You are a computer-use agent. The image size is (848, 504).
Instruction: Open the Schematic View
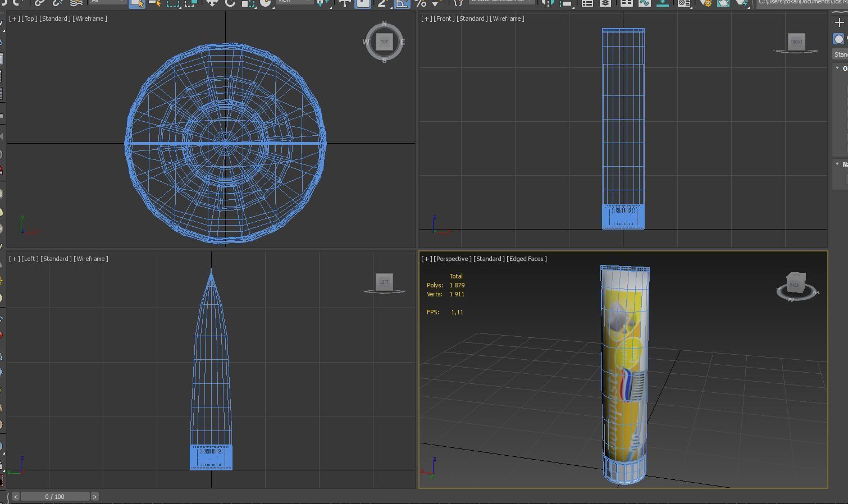663,3
